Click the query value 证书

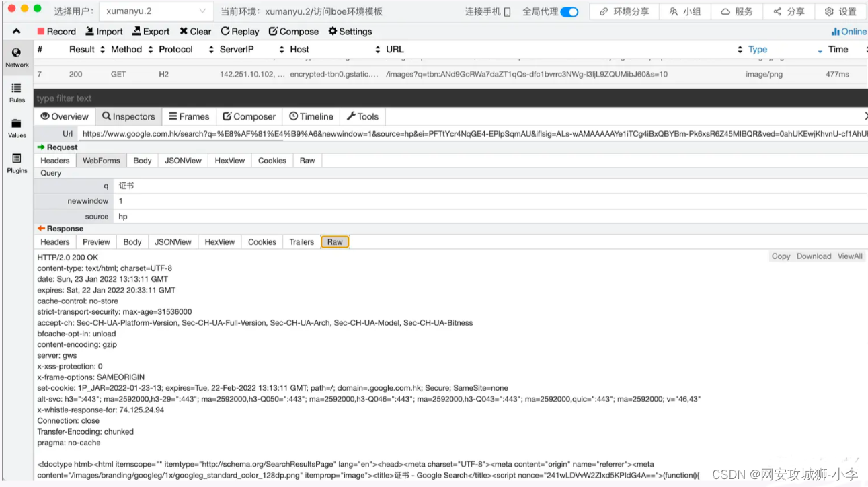click(x=126, y=185)
